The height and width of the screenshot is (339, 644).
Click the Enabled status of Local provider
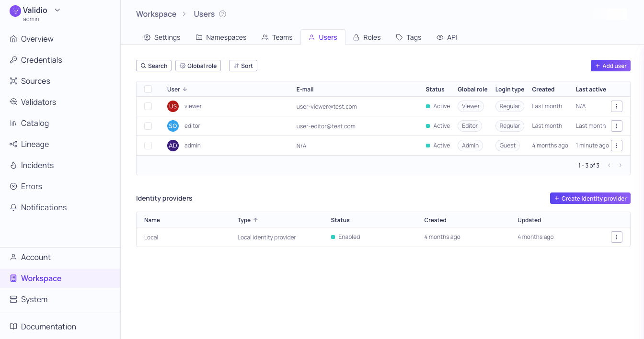[345, 237]
